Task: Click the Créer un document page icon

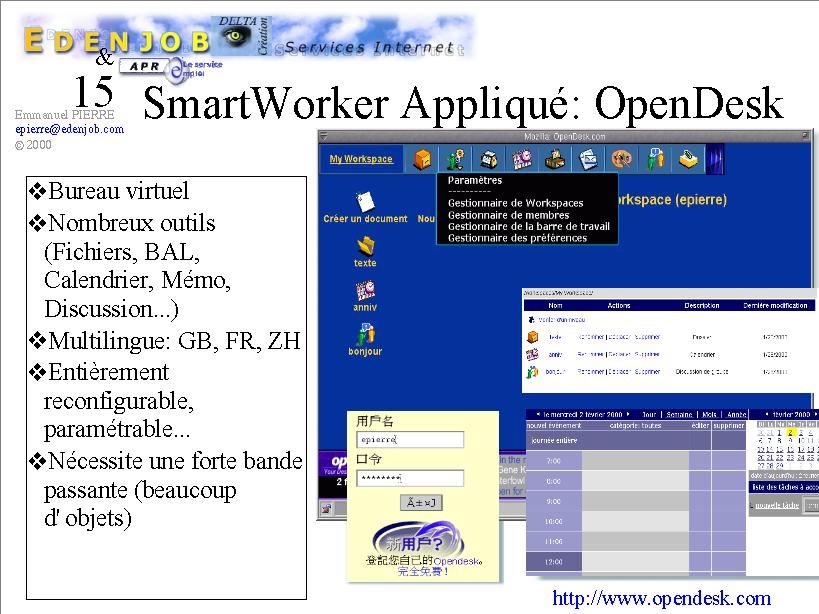Action: (x=365, y=201)
